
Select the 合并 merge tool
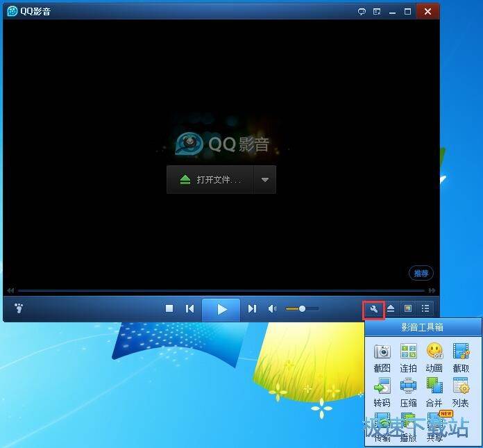(x=434, y=392)
